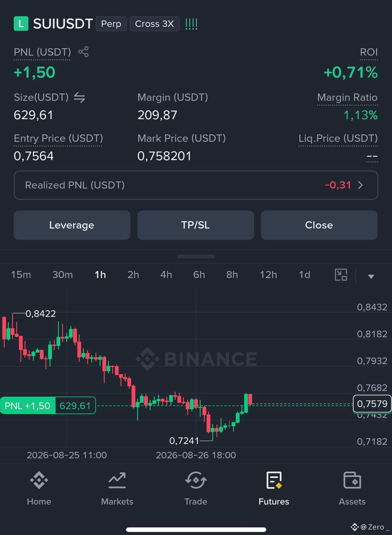
Task: Tap the green L long-position badge
Action: click(21, 24)
